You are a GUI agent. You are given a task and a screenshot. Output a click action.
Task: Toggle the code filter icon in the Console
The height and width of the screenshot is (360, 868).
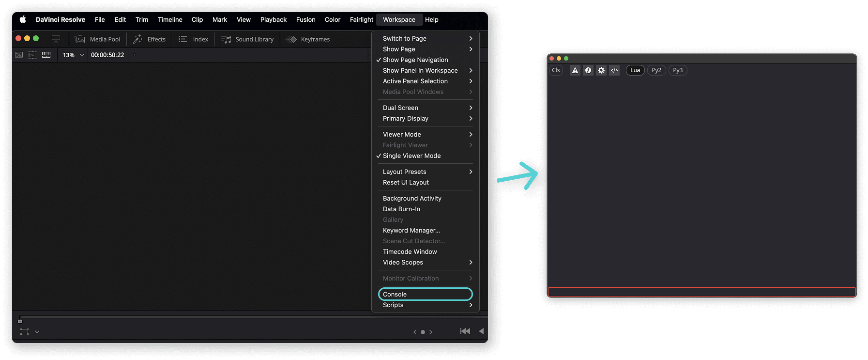614,70
